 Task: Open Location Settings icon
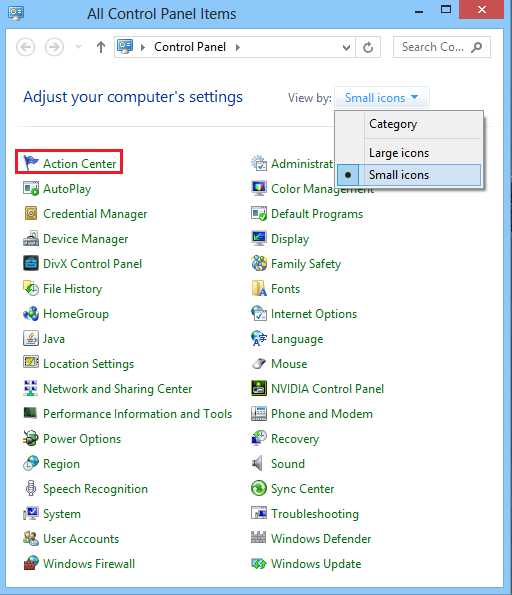click(x=30, y=363)
